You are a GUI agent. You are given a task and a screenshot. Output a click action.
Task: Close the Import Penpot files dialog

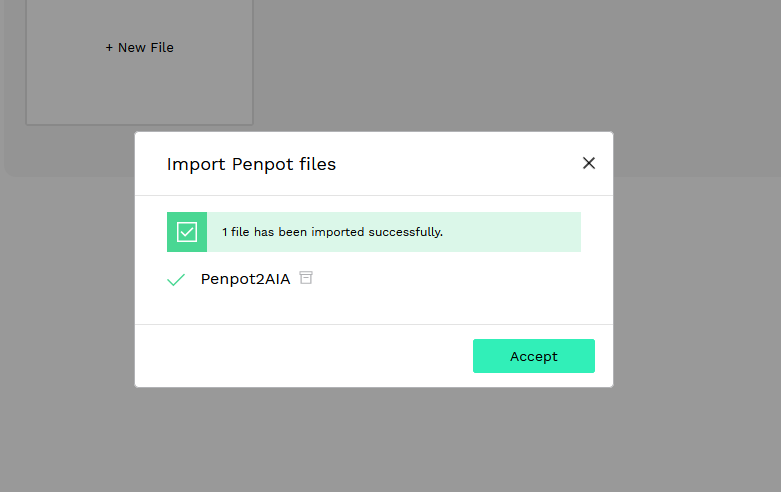click(589, 163)
